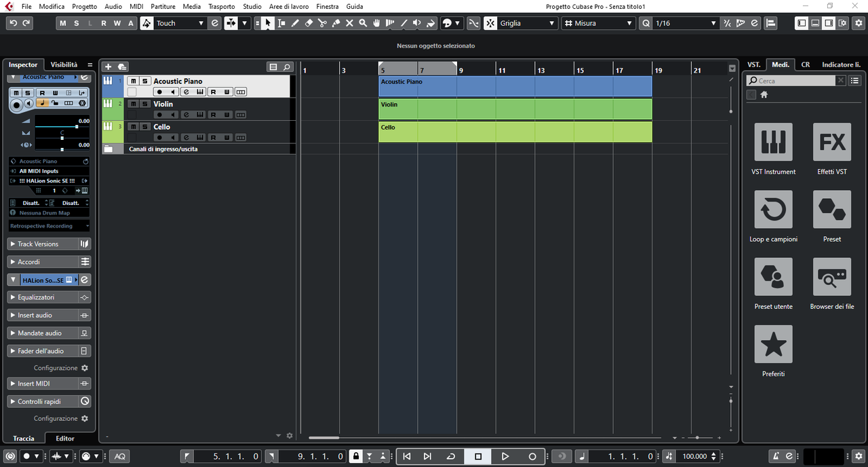Image resolution: width=868 pixels, height=467 pixels.
Task: Expand the Accordi inspector section
Action: [49, 262]
